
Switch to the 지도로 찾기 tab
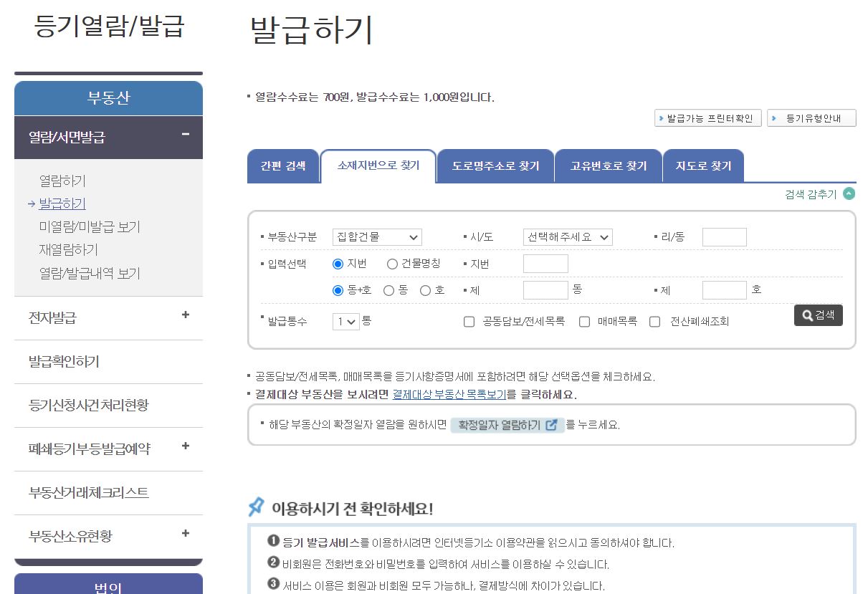(703, 166)
